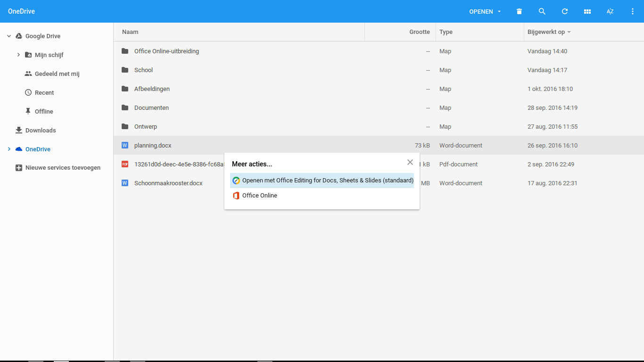This screenshot has height=362, width=644.
Task: Click the Office Editing app icon in dialog
Action: tap(236, 181)
